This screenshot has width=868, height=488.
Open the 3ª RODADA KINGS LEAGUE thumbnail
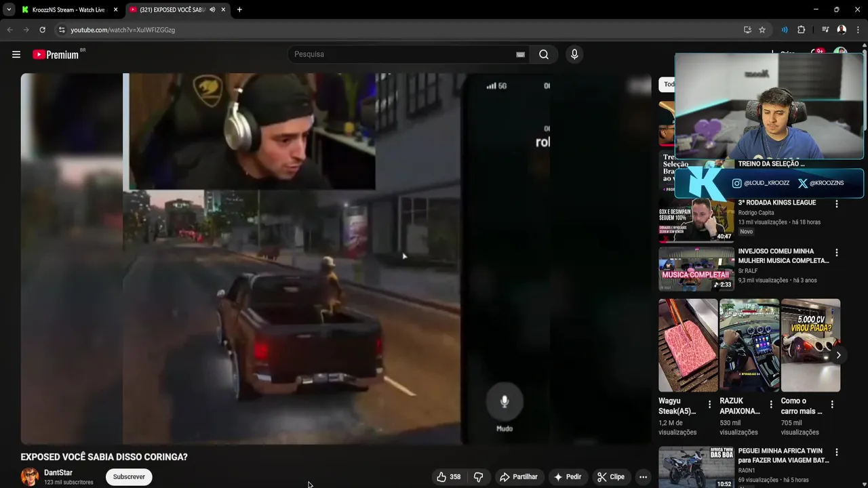click(x=696, y=220)
